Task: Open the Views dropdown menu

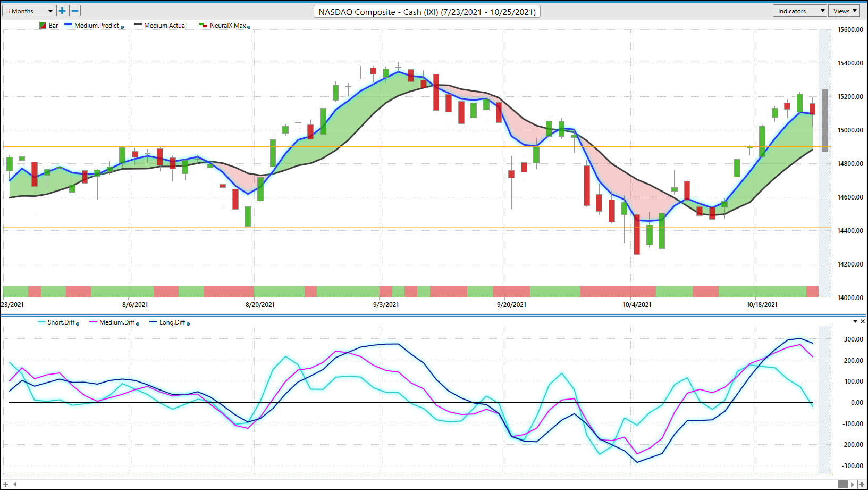Action: point(845,11)
